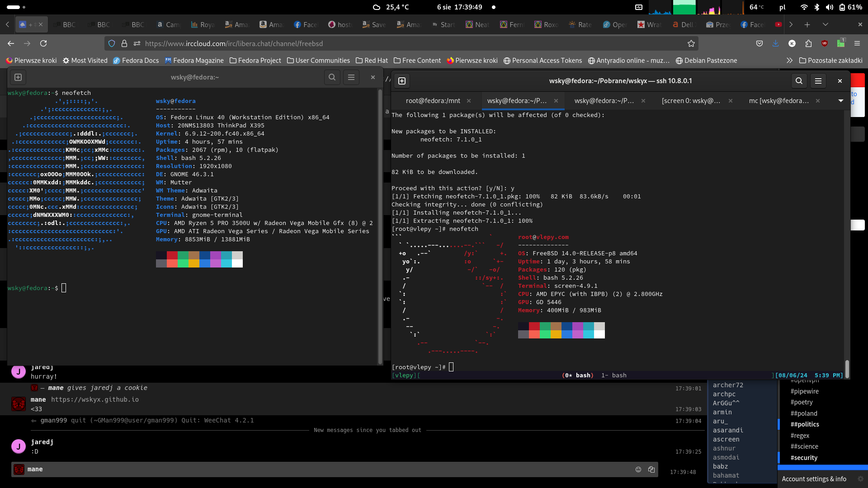Add new tab in left terminal window
Screen dimensions: 868x488
[18, 77]
